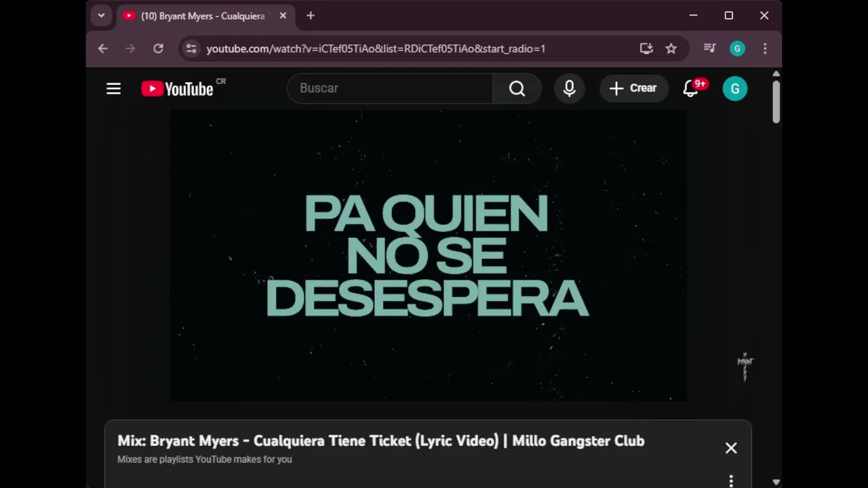
Task: Focus the Buscar search field
Action: (x=391, y=89)
